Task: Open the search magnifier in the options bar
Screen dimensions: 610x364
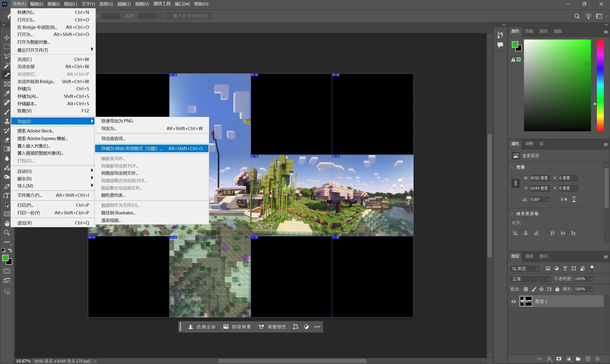Action: (577, 16)
